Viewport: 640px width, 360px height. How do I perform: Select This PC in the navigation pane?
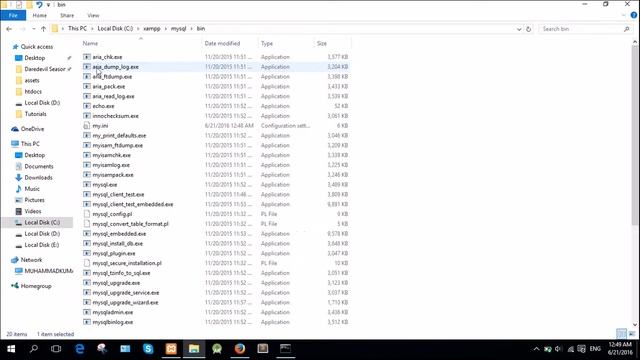[x=30, y=144]
